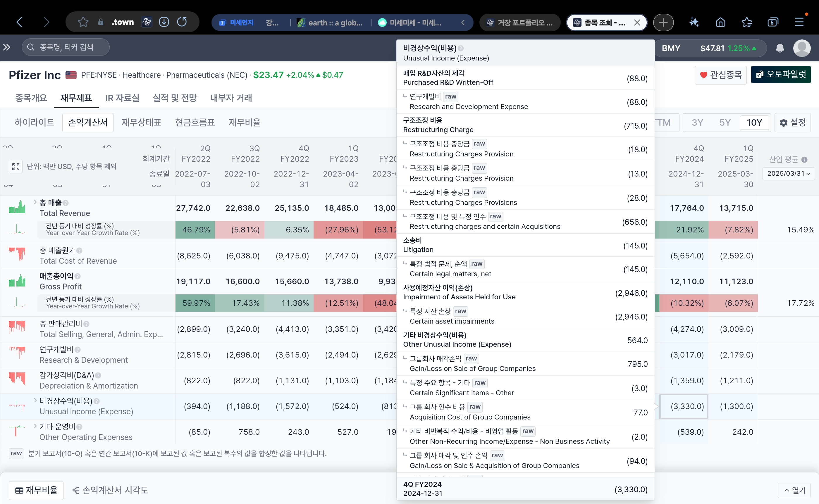Select the 손익계산서 sub-tab
Image resolution: width=819 pixels, height=504 pixels.
coord(88,123)
